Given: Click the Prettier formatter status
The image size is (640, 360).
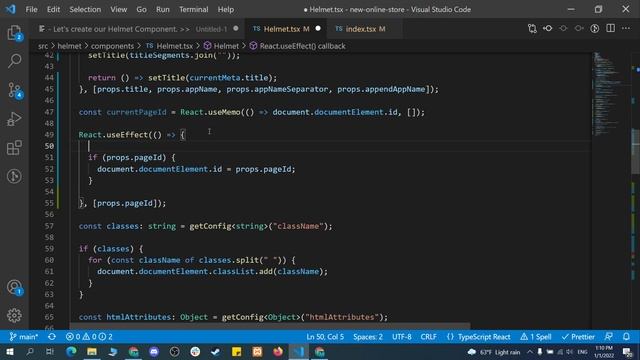Looking at the screenshot, I should pyautogui.click(x=578, y=337).
